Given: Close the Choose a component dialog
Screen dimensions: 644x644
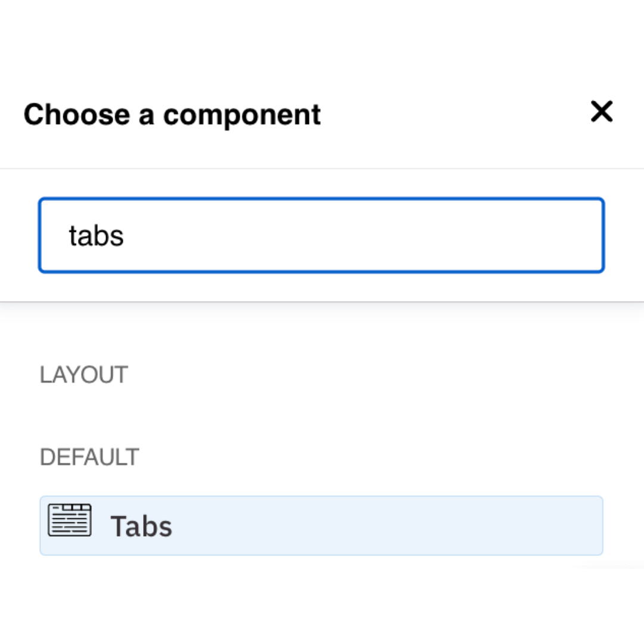Looking at the screenshot, I should 601,112.
